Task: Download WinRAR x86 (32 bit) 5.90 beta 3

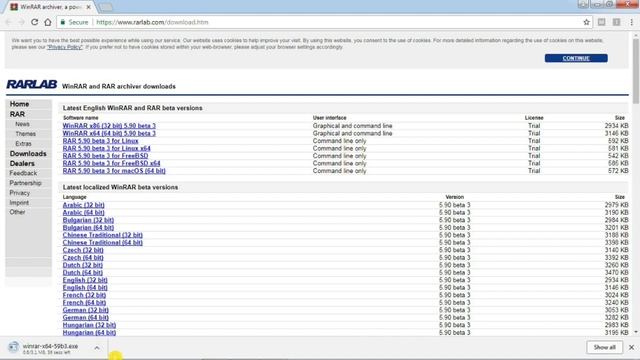Action: click(x=109, y=126)
